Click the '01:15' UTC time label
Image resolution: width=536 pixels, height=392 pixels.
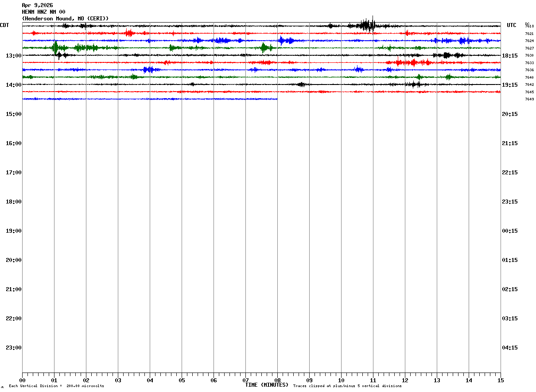click(x=510, y=260)
